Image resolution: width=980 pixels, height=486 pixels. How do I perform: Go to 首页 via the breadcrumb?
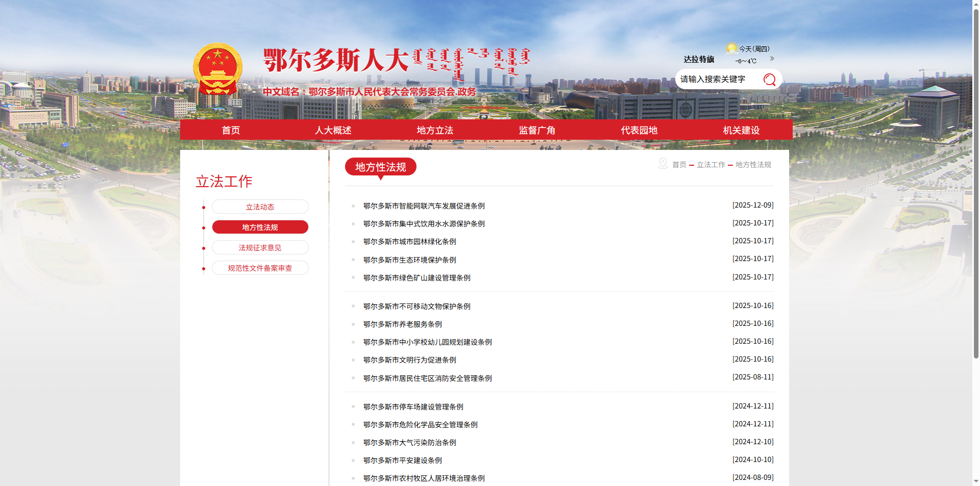679,165
